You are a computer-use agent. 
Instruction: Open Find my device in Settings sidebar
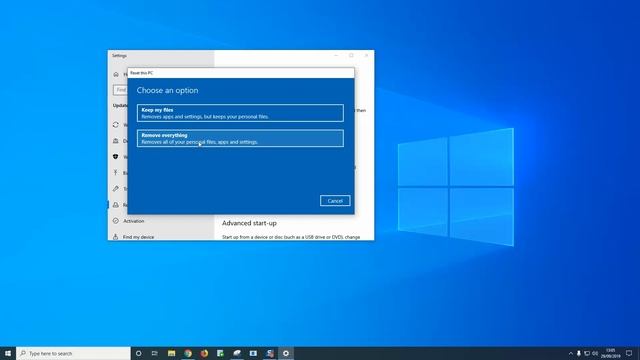coord(138,237)
